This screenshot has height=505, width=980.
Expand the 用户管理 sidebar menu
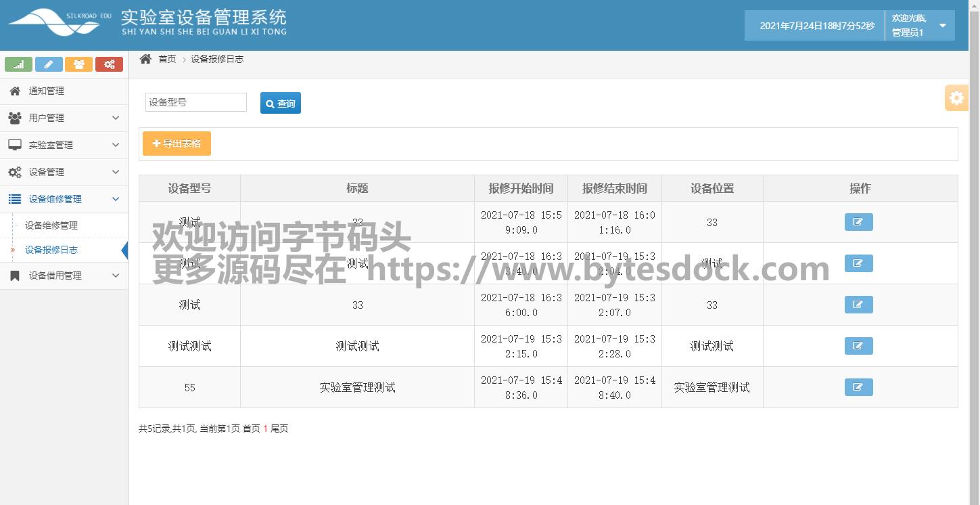coord(64,118)
